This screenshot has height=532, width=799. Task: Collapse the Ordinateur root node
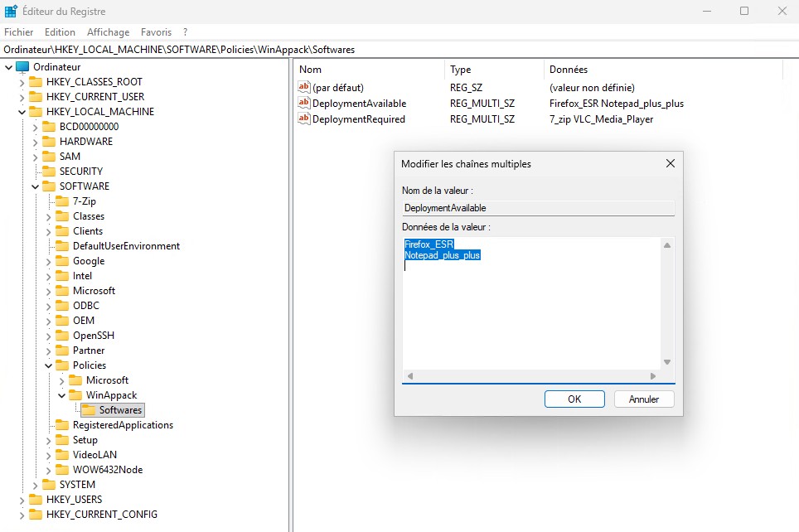(x=8, y=67)
